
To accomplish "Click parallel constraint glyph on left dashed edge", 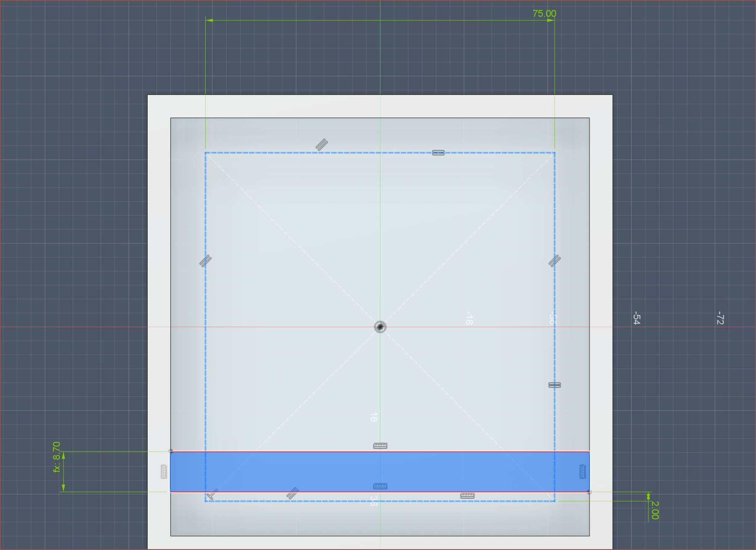I will [205, 261].
